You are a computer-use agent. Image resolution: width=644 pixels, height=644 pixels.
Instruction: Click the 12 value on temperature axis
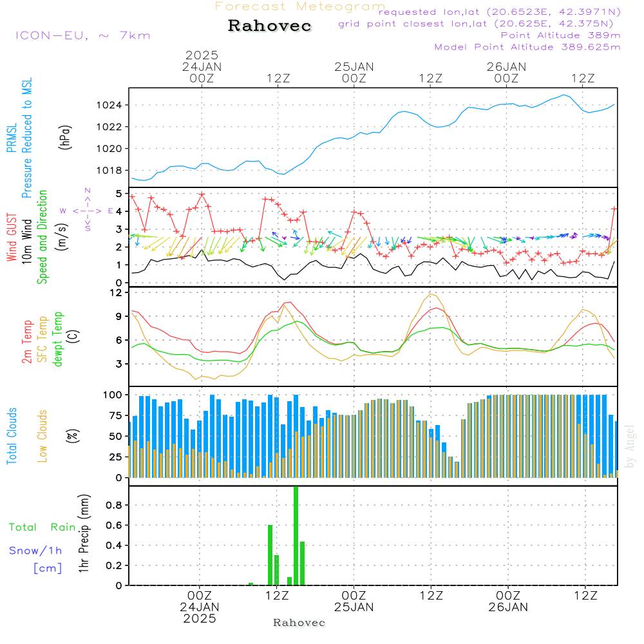click(117, 292)
